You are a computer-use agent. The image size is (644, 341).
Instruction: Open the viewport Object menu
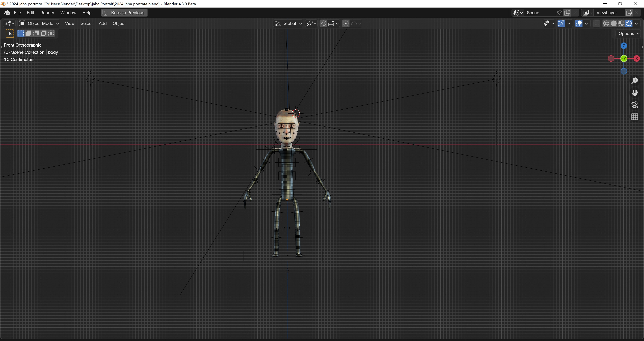click(119, 23)
